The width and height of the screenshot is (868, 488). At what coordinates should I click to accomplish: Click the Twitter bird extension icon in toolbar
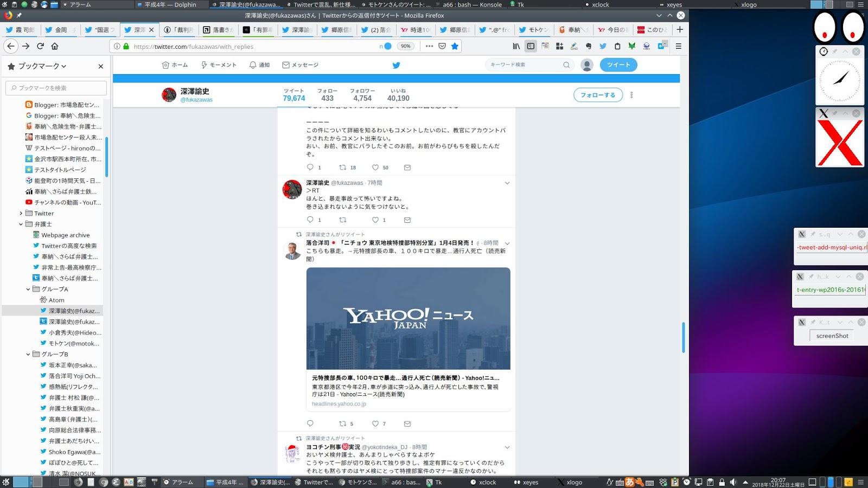(x=603, y=46)
